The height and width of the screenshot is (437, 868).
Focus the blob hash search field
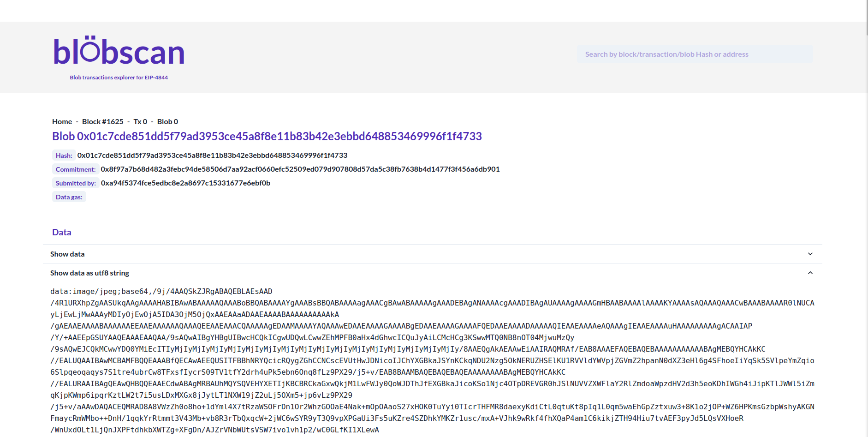pyautogui.click(x=695, y=54)
